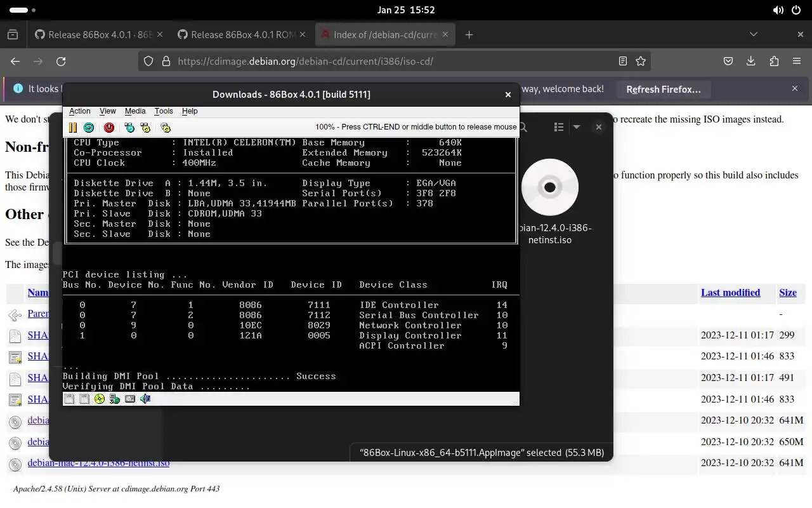Reload the current Firefox page
The image size is (812, 508).
click(x=61, y=62)
